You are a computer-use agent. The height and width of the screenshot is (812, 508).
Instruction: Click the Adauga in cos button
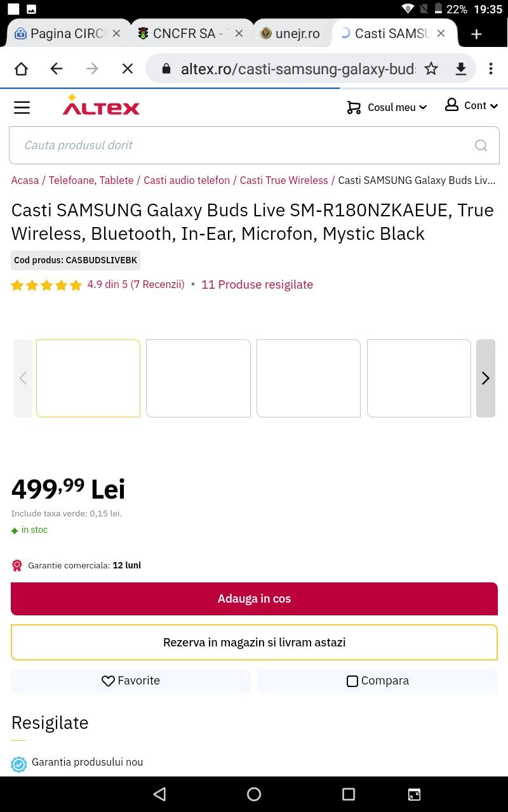tap(254, 599)
